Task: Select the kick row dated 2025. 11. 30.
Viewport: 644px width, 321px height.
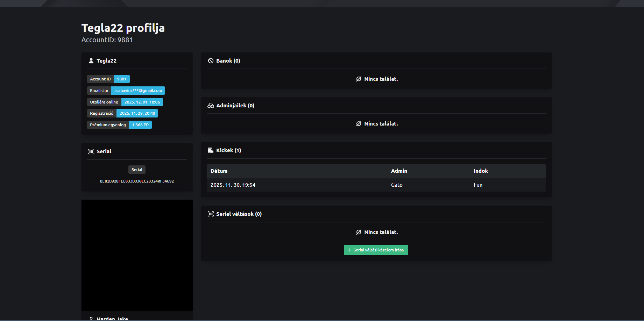Action: coord(376,185)
